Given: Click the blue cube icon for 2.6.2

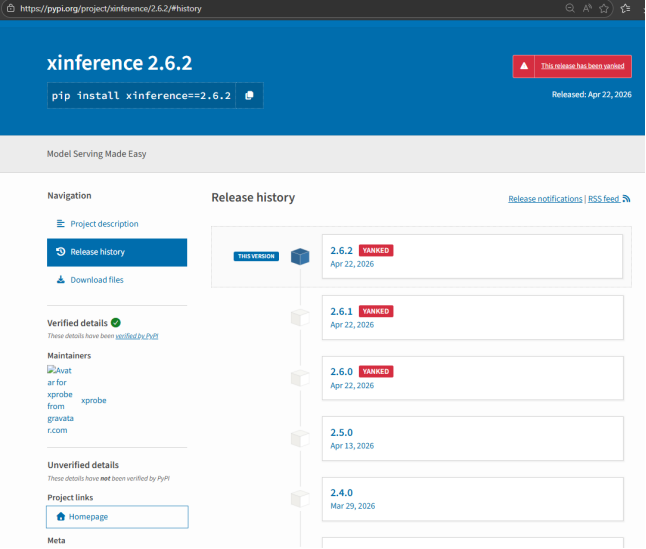Looking at the screenshot, I should [x=300, y=257].
